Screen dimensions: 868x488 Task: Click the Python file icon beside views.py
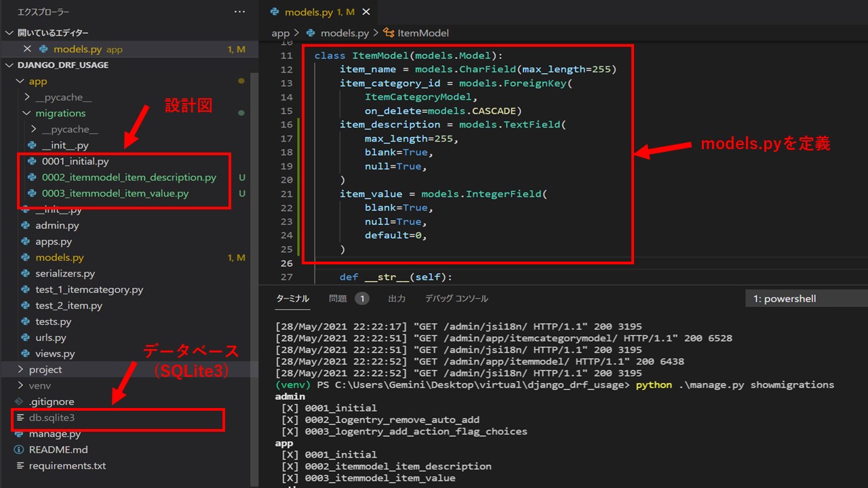coord(26,354)
